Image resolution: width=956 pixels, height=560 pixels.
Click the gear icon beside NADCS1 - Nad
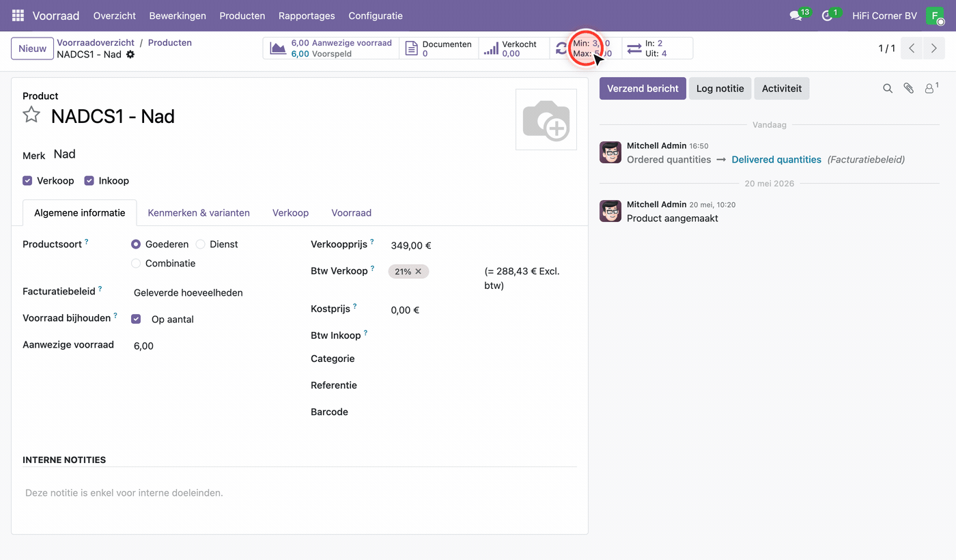click(130, 54)
